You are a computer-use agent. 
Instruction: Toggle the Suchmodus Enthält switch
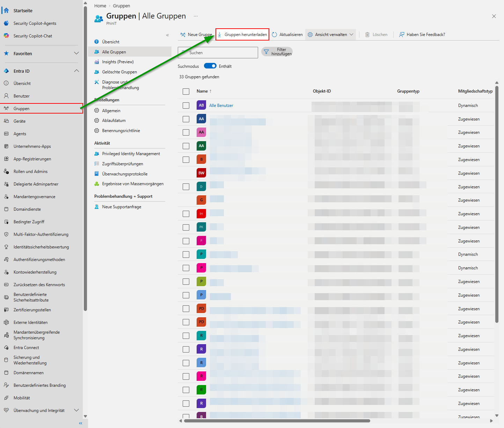coord(210,66)
